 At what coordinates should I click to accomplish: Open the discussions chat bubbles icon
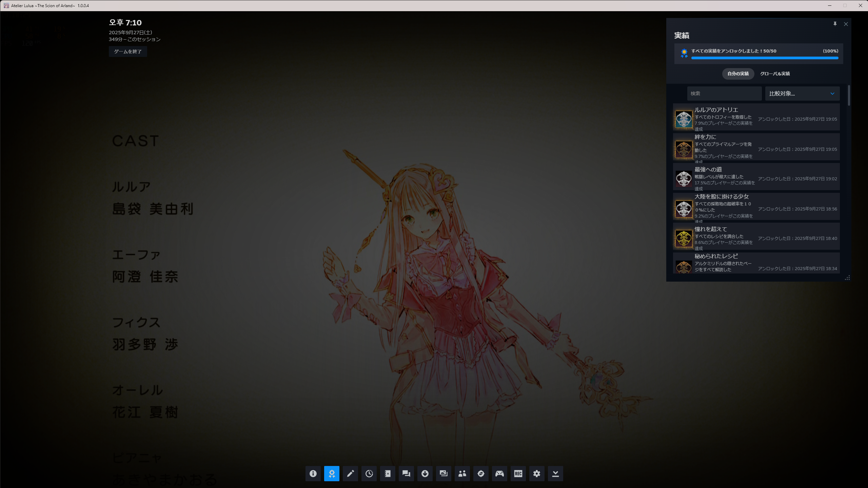coord(406,473)
